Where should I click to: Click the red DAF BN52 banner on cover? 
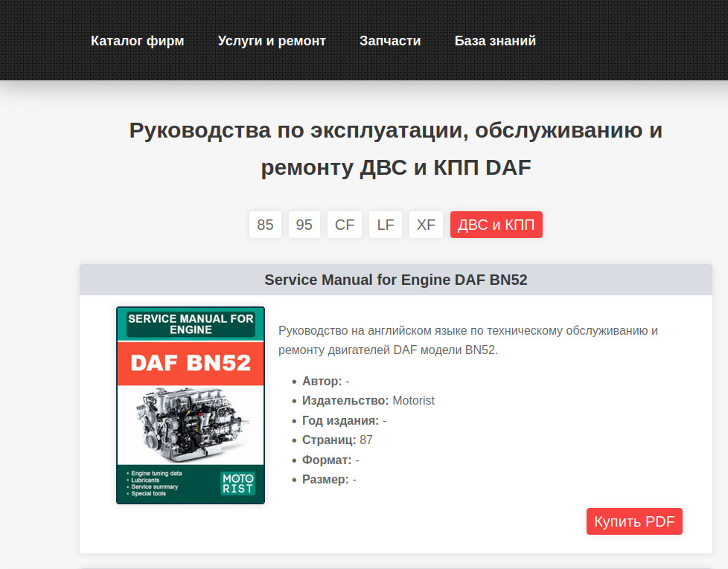click(191, 363)
